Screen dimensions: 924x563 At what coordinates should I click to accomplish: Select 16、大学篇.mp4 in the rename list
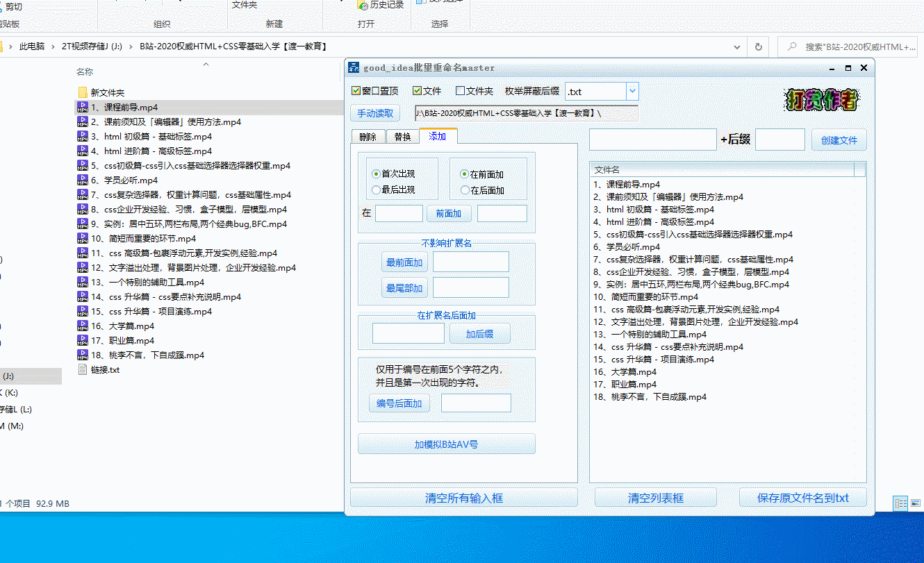point(625,372)
